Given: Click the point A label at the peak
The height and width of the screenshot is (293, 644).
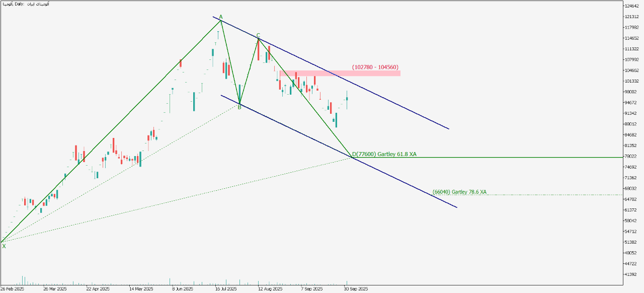Looking at the screenshot, I should pos(220,17).
